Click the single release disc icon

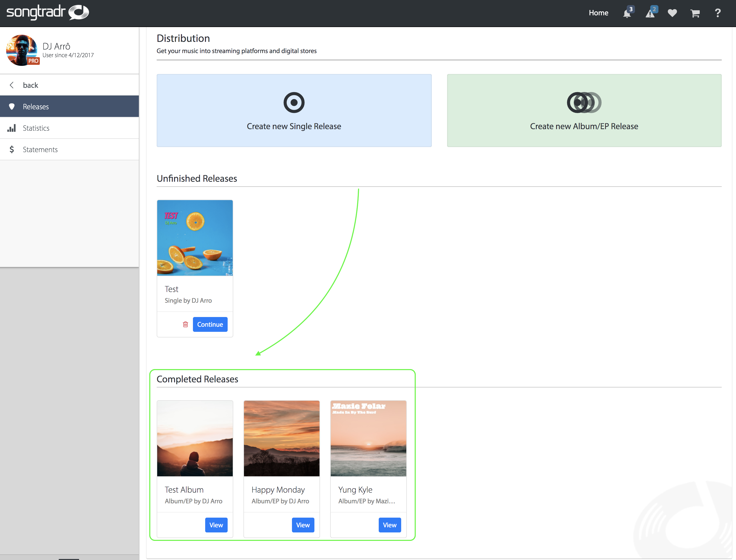point(294,102)
